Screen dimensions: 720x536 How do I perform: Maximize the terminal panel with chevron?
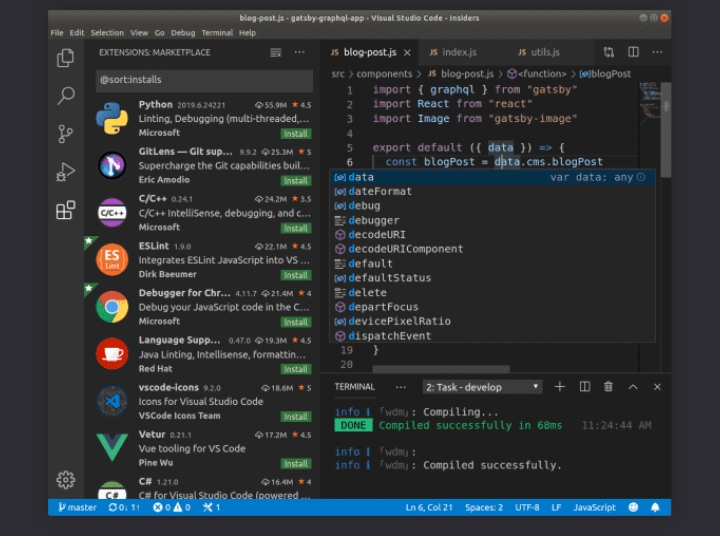click(x=633, y=387)
